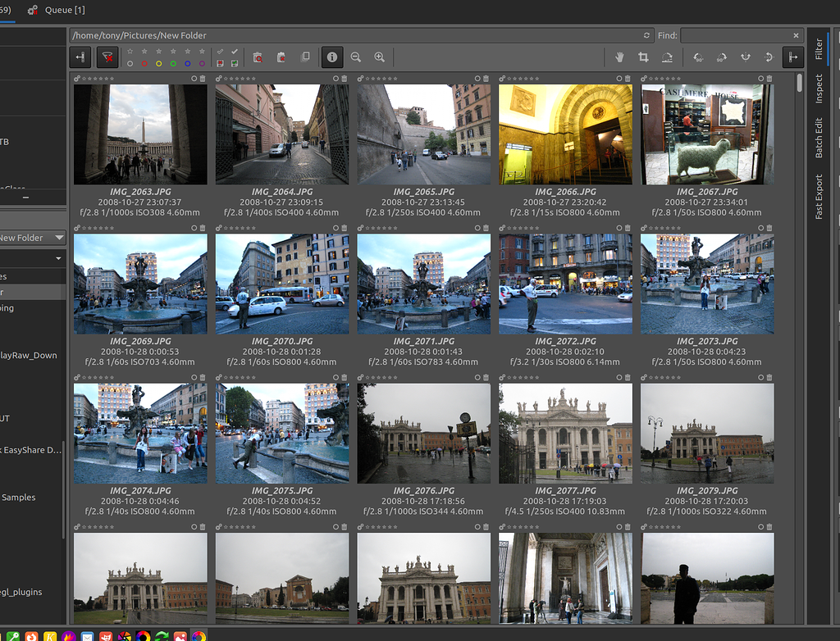
Task: Click the rotate left 90 degrees icon
Action: (699, 57)
